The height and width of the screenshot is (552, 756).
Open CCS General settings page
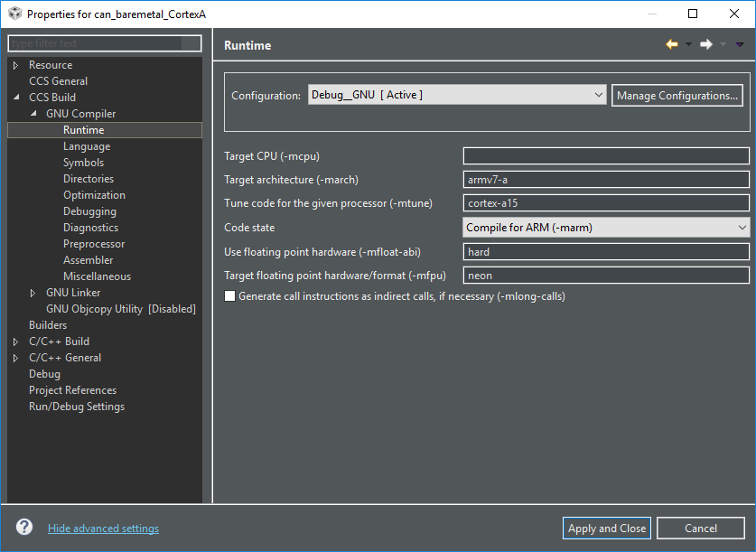(59, 81)
